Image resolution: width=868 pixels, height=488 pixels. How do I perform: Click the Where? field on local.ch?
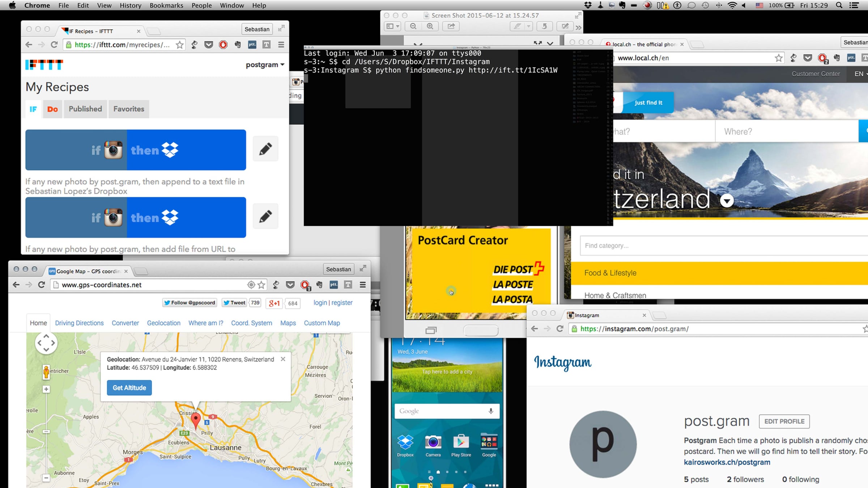tap(787, 132)
